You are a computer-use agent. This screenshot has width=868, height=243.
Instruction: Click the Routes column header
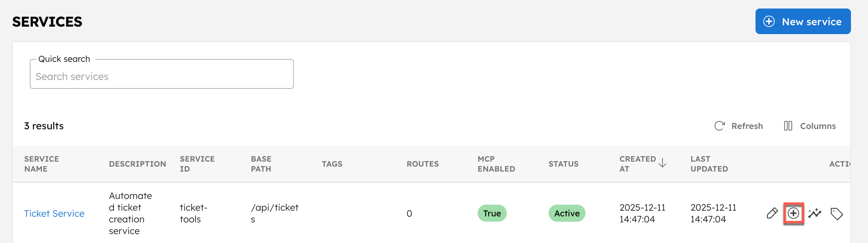pyautogui.click(x=423, y=164)
